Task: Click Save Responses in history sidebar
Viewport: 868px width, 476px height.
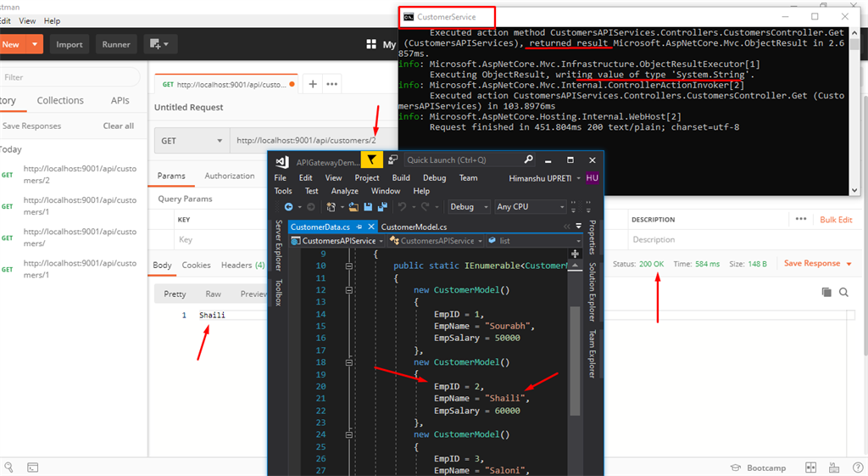Action: point(31,126)
